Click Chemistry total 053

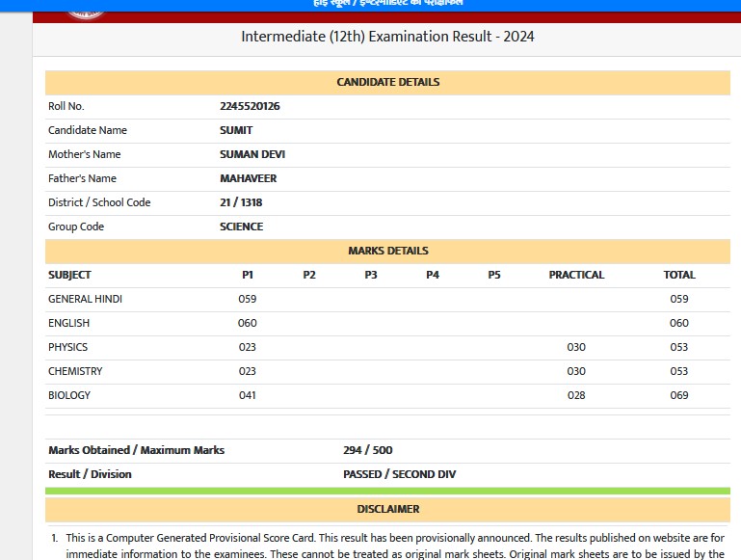click(x=679, y=371)
